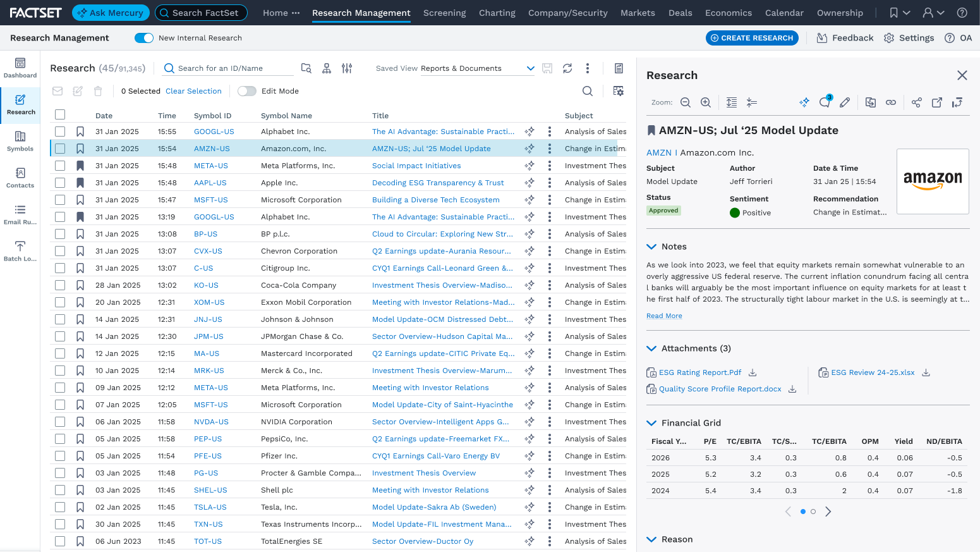
Task: Open the Markets tab
Action: pos(638,13)
